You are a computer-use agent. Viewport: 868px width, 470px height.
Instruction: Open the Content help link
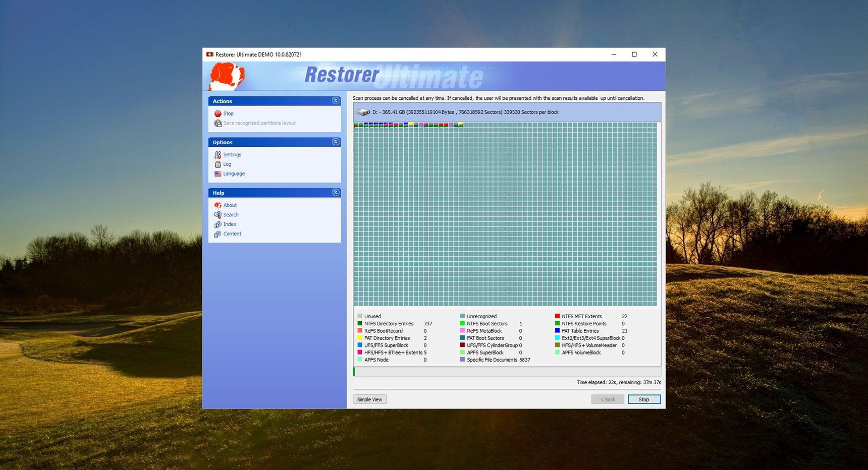coord(232,234)
